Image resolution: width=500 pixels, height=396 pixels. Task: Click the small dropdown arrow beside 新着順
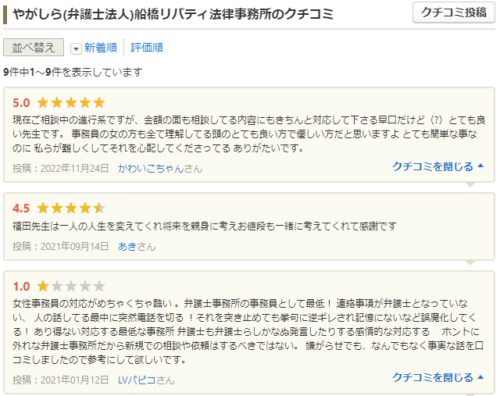76,49
